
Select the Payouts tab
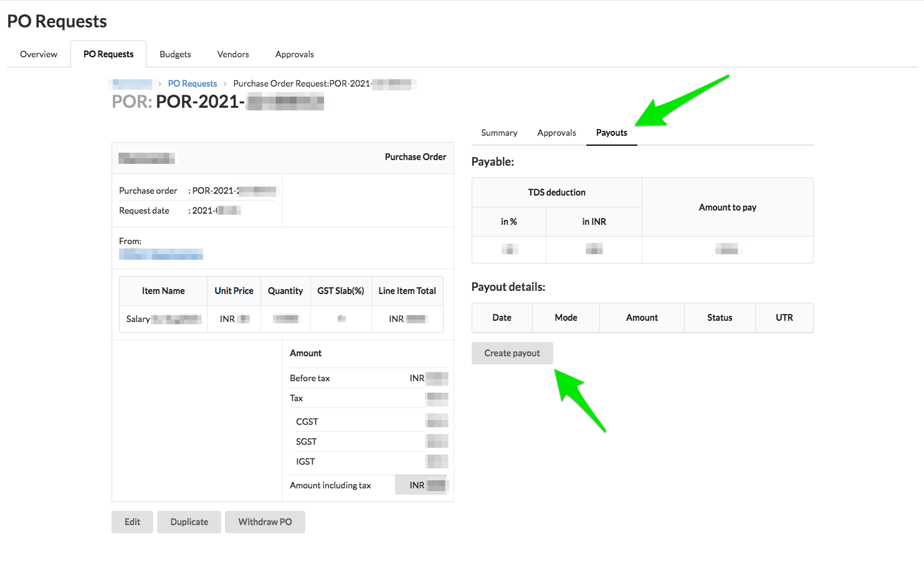tap(611, 132)
